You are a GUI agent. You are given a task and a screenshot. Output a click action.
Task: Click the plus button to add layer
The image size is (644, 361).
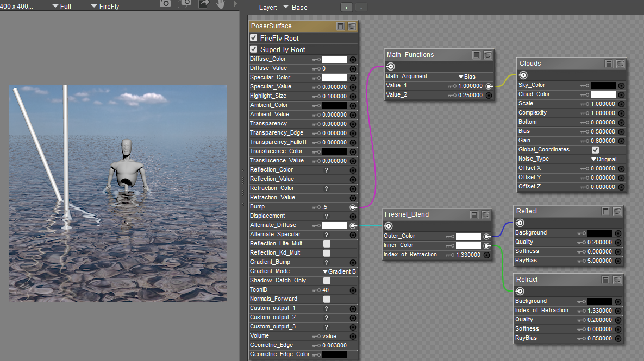point(346,8)
